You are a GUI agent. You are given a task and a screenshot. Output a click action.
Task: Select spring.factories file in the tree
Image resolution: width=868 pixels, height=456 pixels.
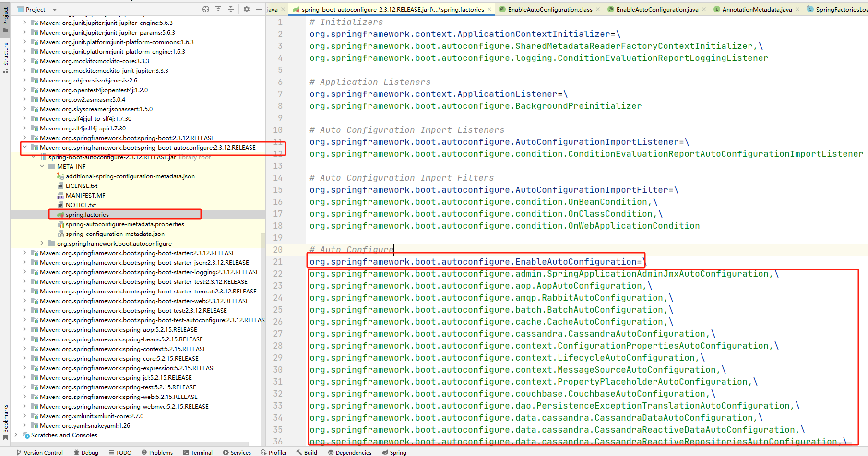pos(87,214)
